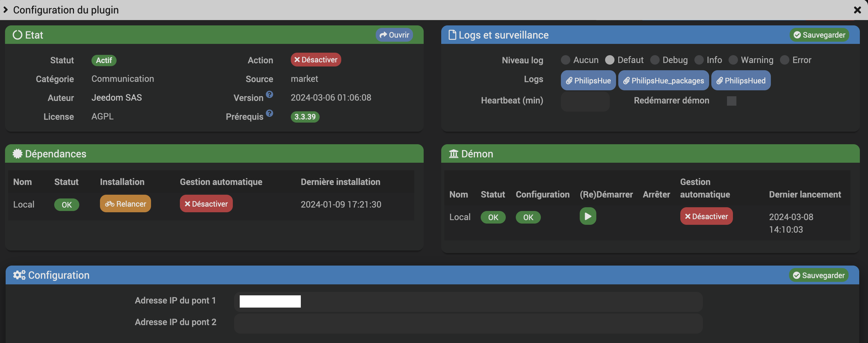This screenshot has height=343, width=868.
Task: Open the PhilipsHued log
Action: point(741,81)
